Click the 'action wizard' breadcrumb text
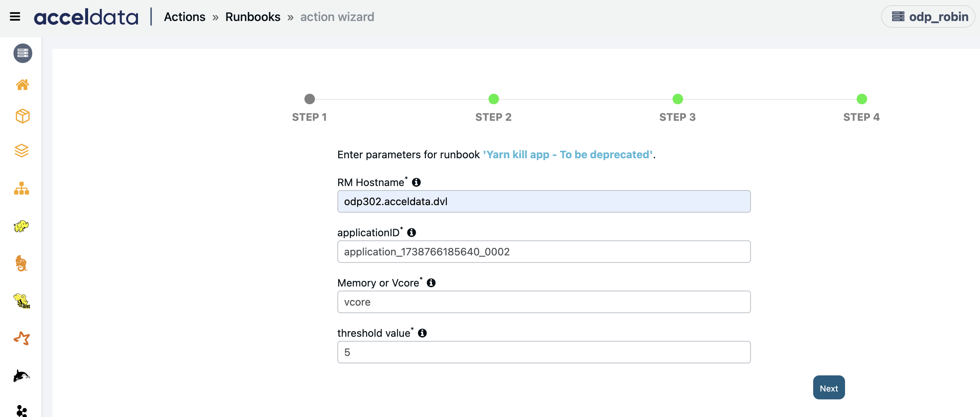This screenshot has height=417, width=980. [337, 17]
